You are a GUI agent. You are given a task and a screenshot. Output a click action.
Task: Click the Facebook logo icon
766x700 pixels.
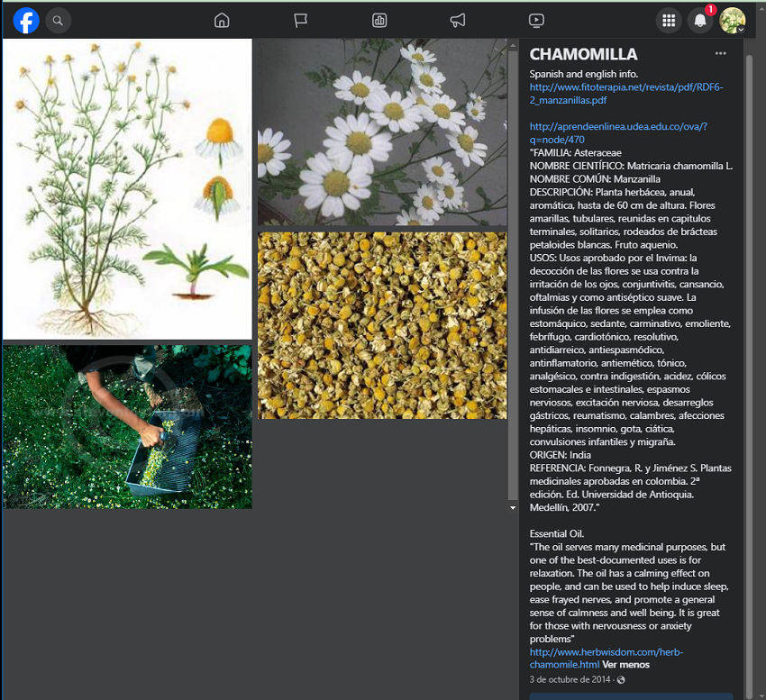26,20
